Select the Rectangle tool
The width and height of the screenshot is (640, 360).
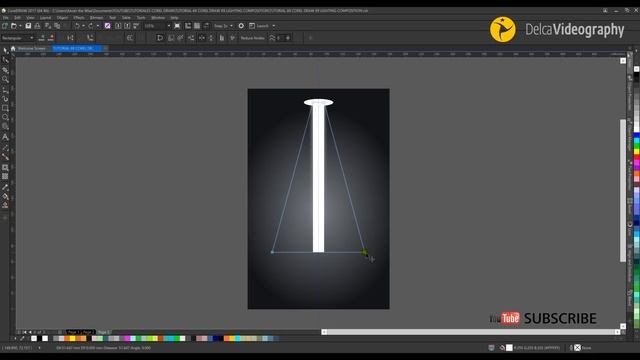(x=5, y=108)
